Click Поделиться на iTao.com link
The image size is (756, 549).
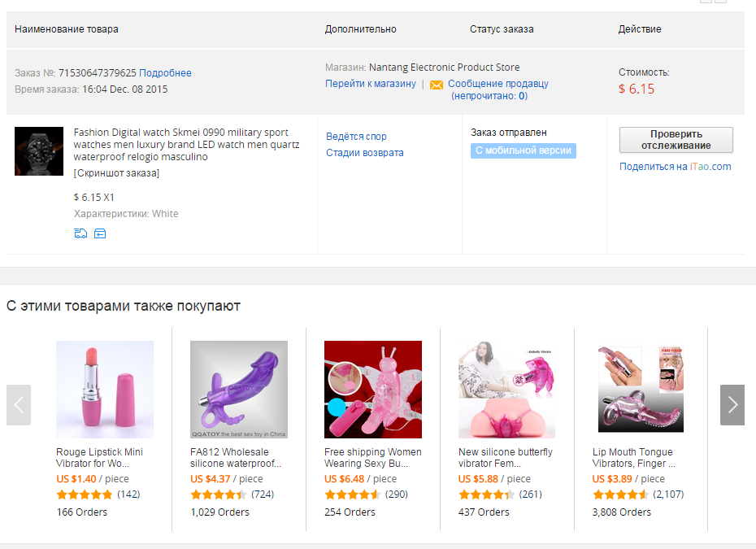[x=675, y=167]
